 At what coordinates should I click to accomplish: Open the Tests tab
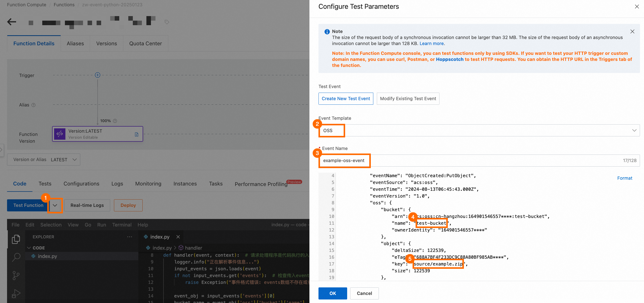point(45,184)
